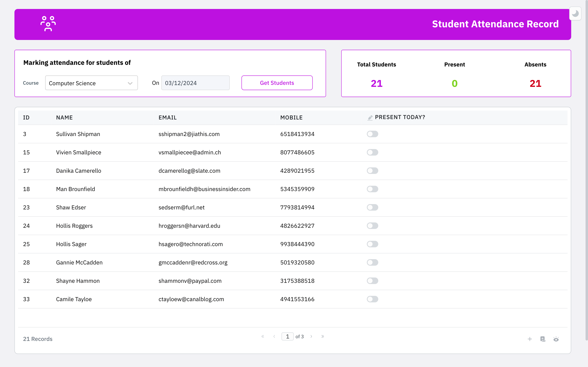The image size is (588, 367).
Task: Enable present switch for Camile Tayloe
Action: 372,299
